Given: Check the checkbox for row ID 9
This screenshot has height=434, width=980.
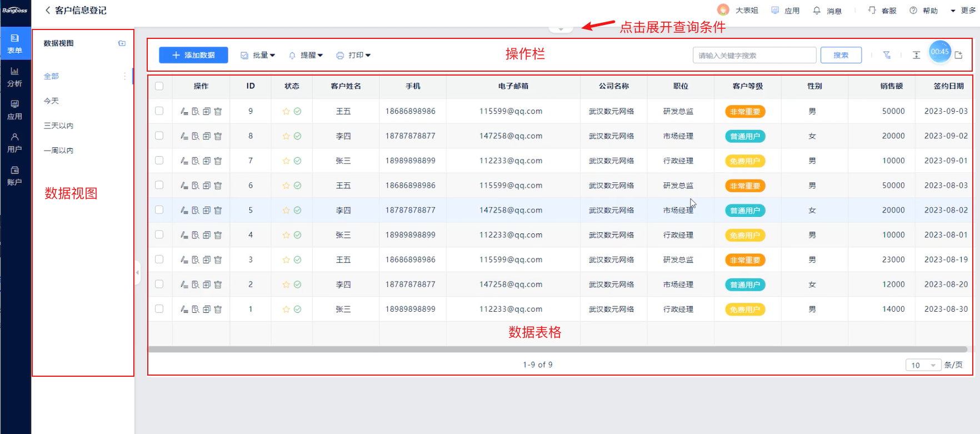Looking at the screenshot, I should coord(159,111).
